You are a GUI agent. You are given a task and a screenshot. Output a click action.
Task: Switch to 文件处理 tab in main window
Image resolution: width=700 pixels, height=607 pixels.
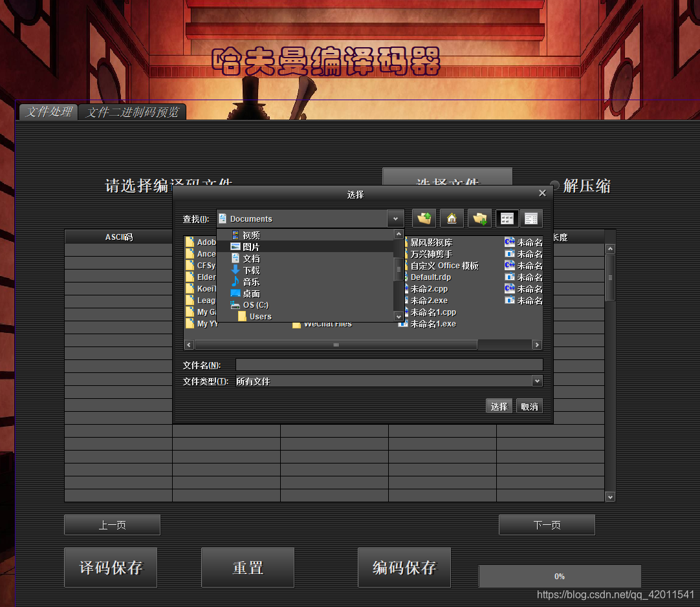[49, 111]
